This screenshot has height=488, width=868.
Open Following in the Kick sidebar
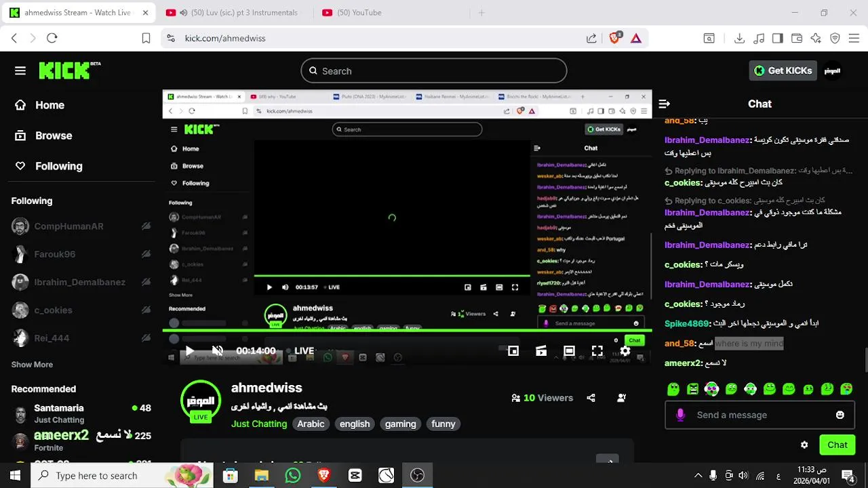pos(49,166)
